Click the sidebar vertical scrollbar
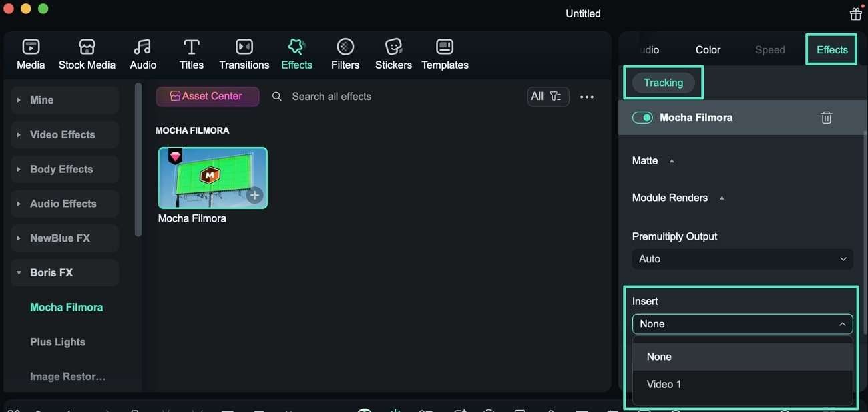 (138, 160)
